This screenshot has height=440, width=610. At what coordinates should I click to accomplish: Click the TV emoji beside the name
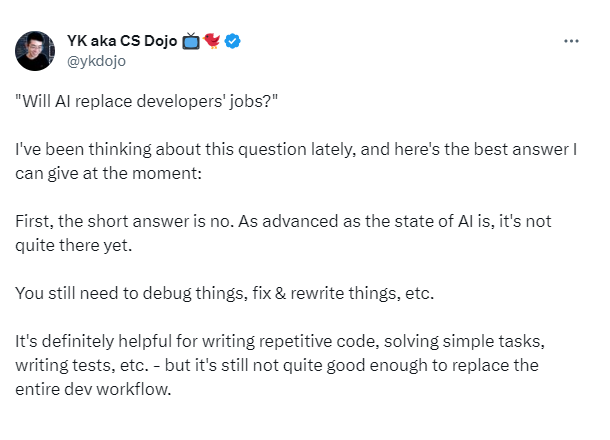pos(193,41)
